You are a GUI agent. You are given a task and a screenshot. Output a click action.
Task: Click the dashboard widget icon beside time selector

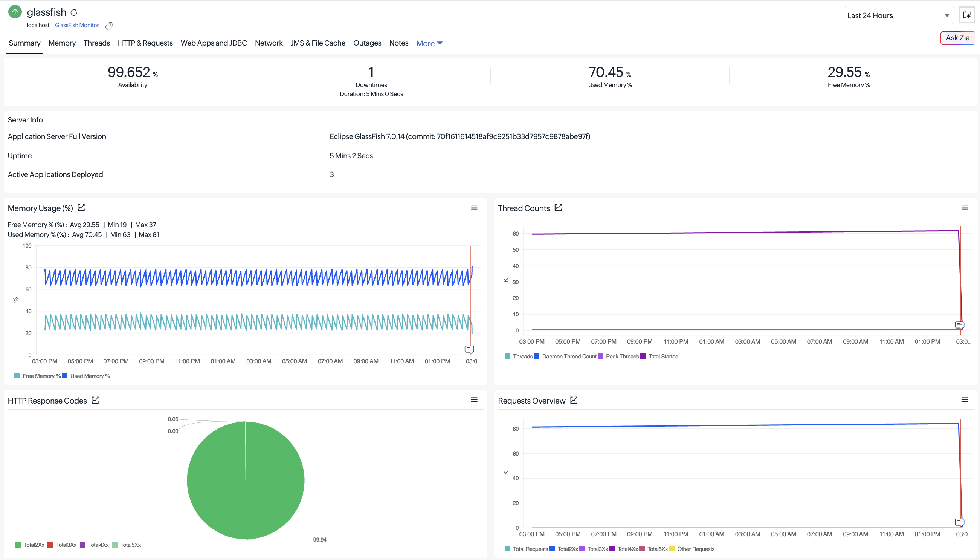pos(967,15)
